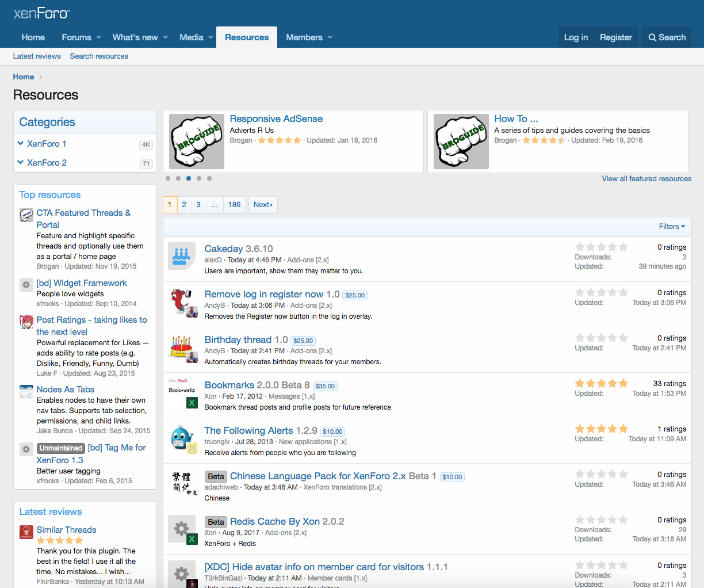Click The Following Alerts bird icon

click(182, 437)
